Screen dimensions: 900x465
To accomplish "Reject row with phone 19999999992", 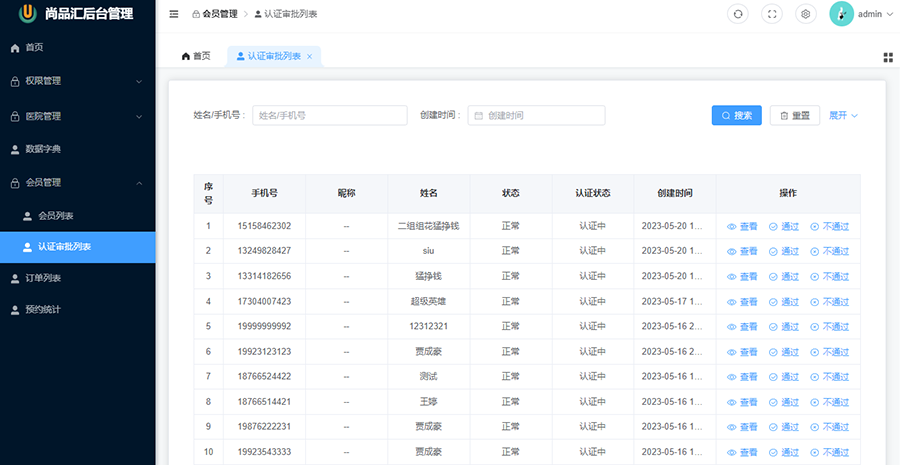I will 829,327.
